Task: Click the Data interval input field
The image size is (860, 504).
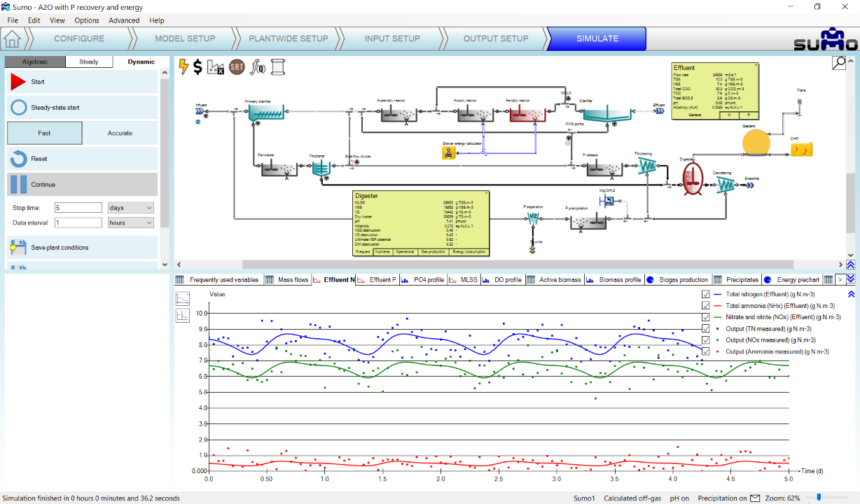Action: click(x=78, y=223)
